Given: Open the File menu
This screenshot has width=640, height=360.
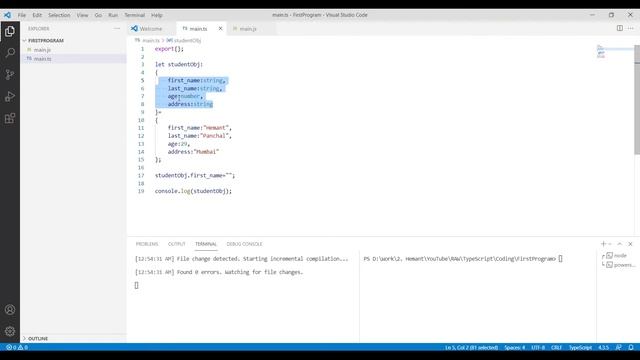Looking at the screenshot, I should click(x=22, y=15).
